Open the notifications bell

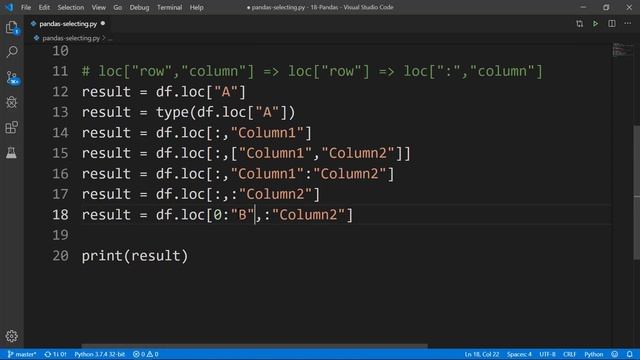coord(629,354)
